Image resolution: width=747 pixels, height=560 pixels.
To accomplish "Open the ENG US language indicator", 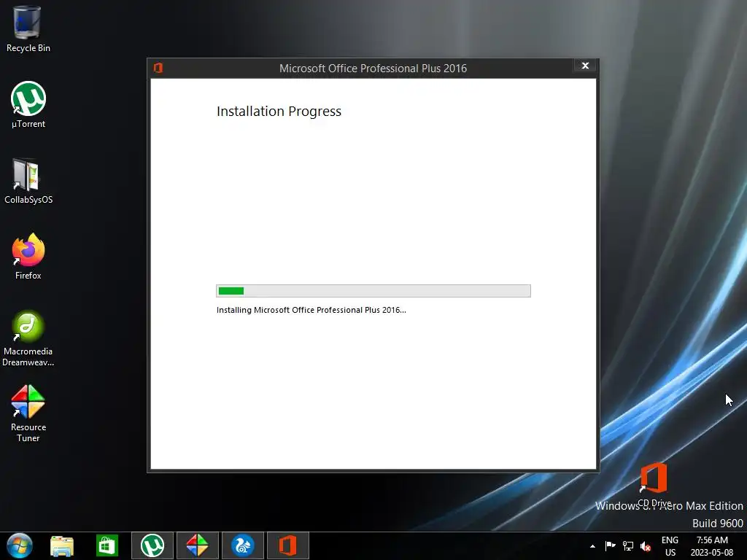I will click(x=670, y=546).
